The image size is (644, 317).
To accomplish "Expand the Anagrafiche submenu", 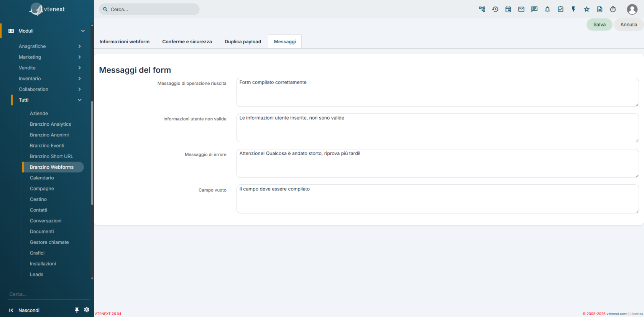I will (80, 46).
